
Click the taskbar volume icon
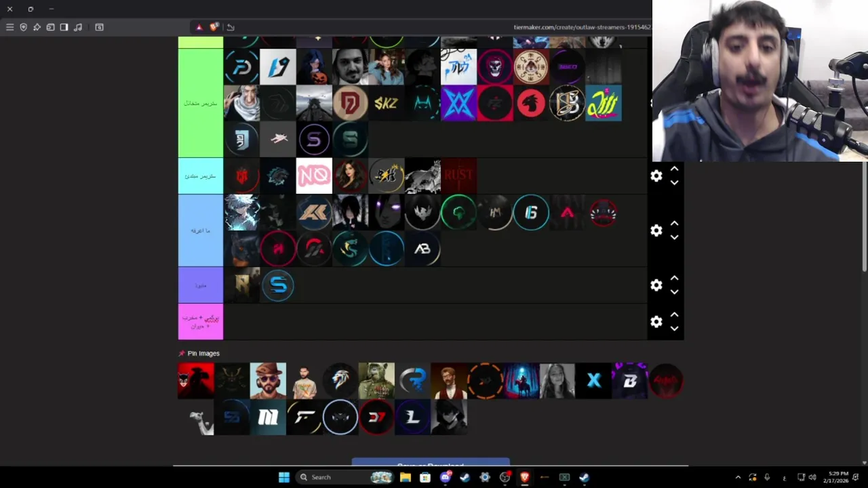(812, 477)
